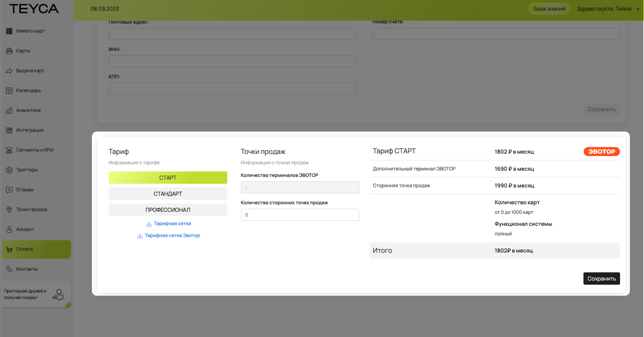Click the Номер счета input field

click(x=496, y=34)
